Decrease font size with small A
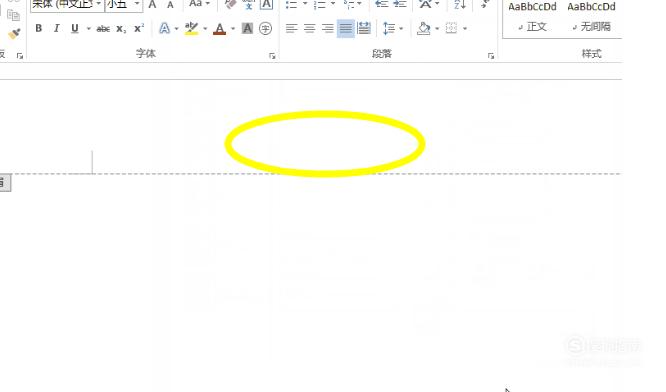The image size is (666, 392). [170, 5]
